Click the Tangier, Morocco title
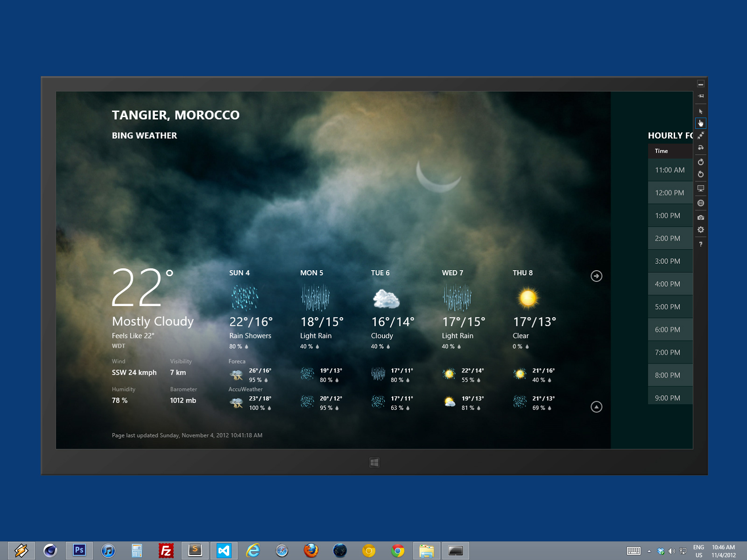Screen dimensions: 747x560 point(176,115)
